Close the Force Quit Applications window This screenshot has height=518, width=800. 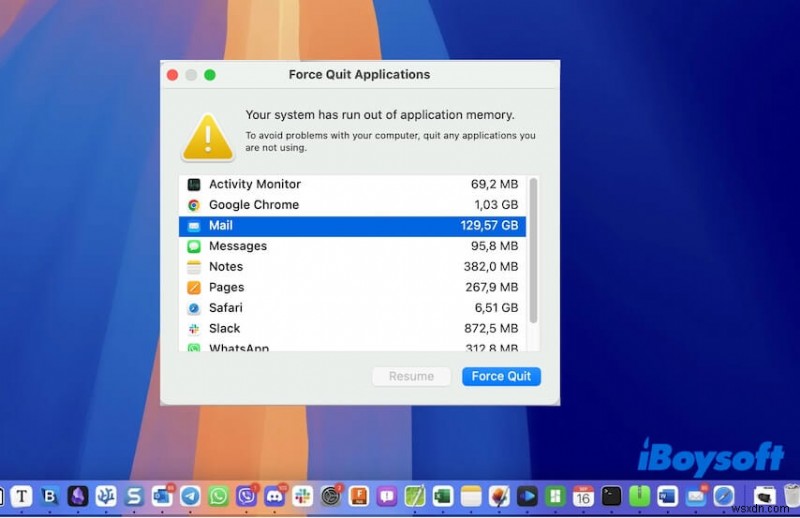[172, 76]
